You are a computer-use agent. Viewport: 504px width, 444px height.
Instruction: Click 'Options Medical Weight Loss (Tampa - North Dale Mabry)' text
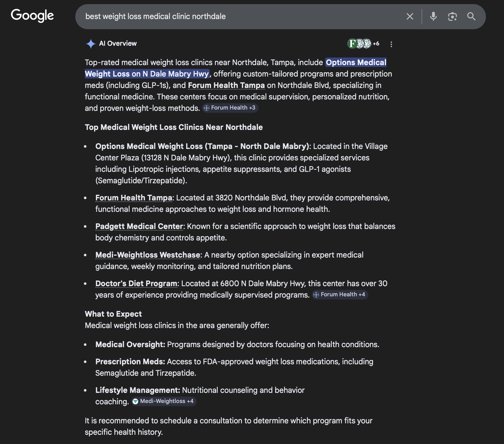tap(202, 146)
